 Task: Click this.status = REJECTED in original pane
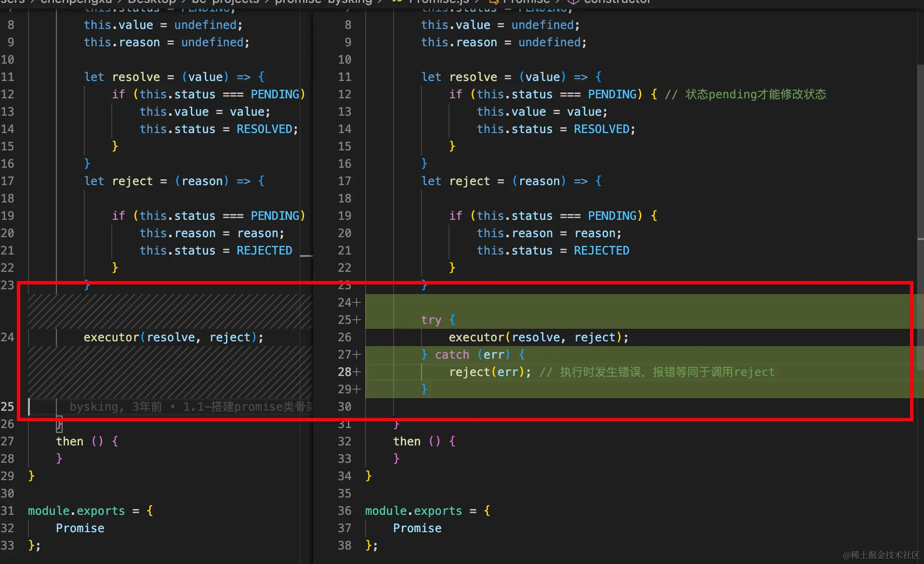coord(216,250)
